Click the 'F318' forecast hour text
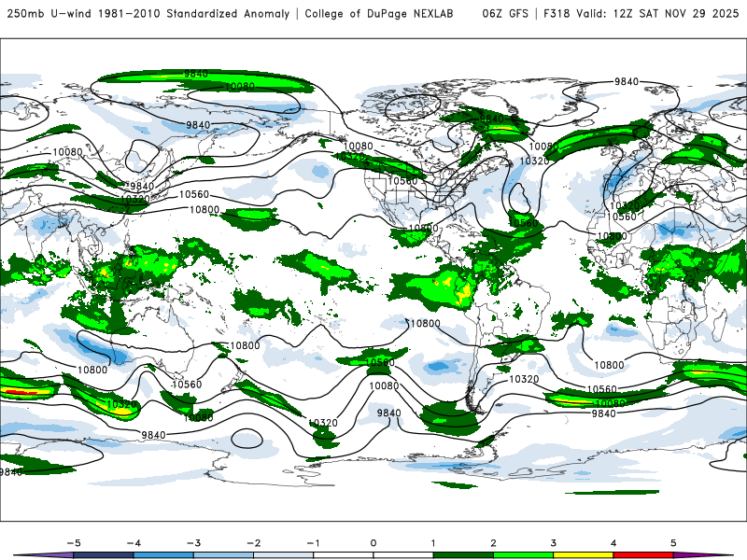747x560 pixels. [x=557, y=13]
